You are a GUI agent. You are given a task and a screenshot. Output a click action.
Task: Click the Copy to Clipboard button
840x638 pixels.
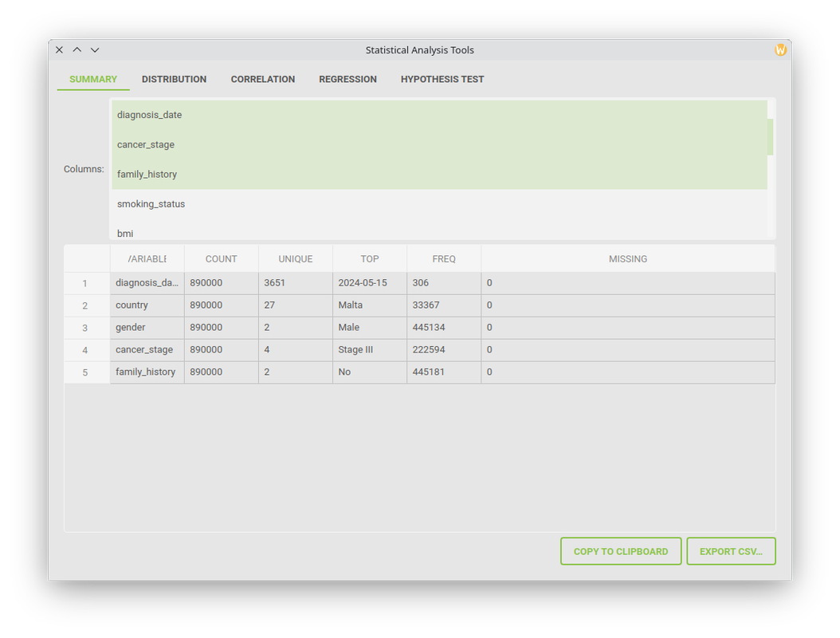[621, 551]
